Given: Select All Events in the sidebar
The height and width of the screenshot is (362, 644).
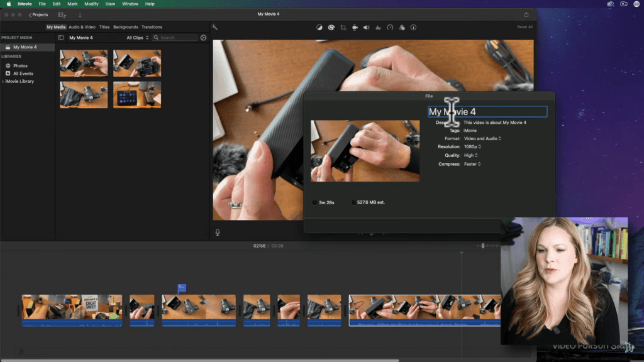Looking at the screenshot, I should [23, 74].
